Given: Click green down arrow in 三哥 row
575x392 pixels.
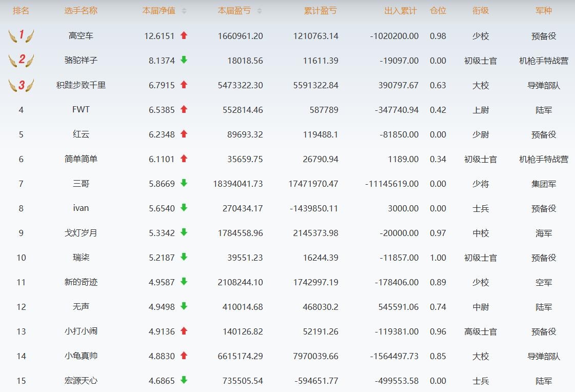Looking at the screenshot, I should click(184, 183).
